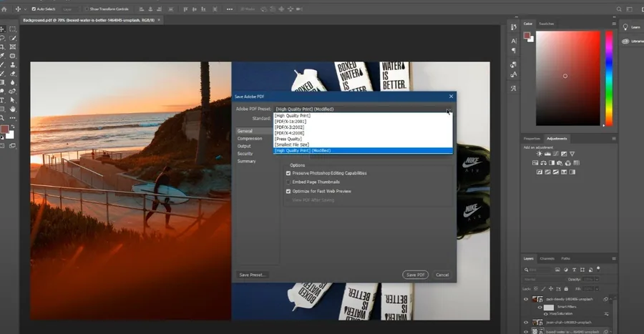644x334 pixels.
Task: Click the Brightness/Contrast adjustment icon
Action: [540, 154]
